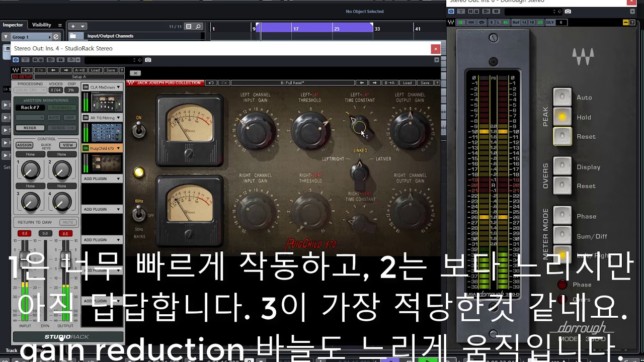The height and width of the screenshot is (362, 644).
Task: Toggle the PuigChild ON power switch
Action: 139,130
